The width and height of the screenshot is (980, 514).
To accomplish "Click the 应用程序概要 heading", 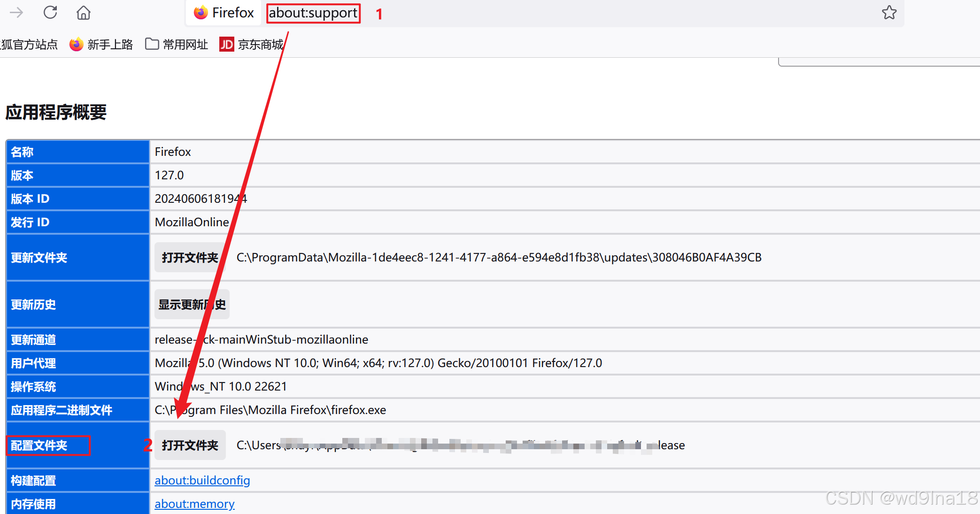I will pyautogui.click(x=56, y=112).
